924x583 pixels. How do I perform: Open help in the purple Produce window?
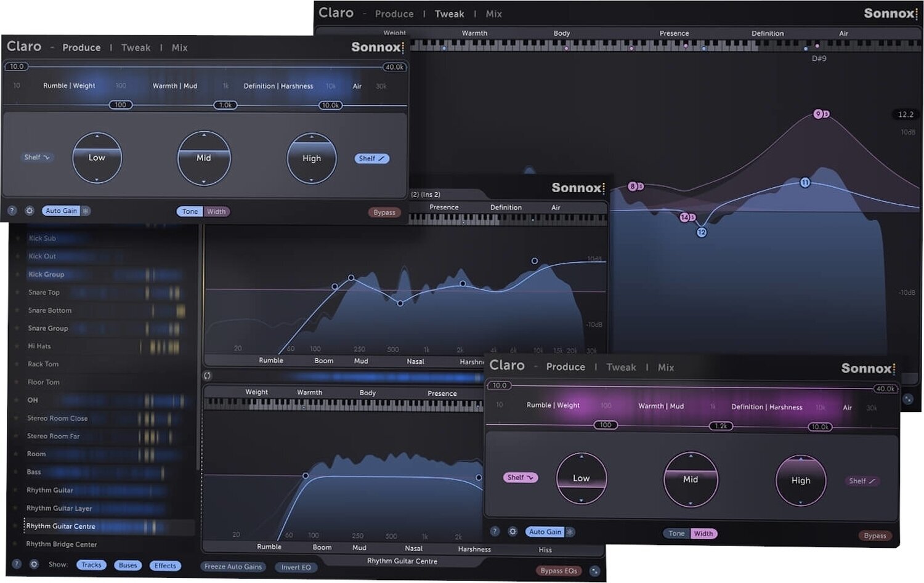pyautogui.click(x=495, y=531)
